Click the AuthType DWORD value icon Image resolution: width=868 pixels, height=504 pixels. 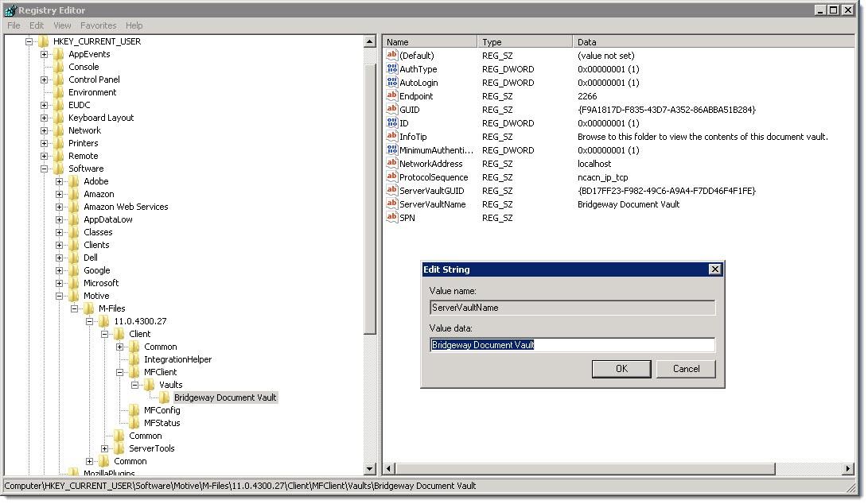pyautogui.click(x=392, y=68)
